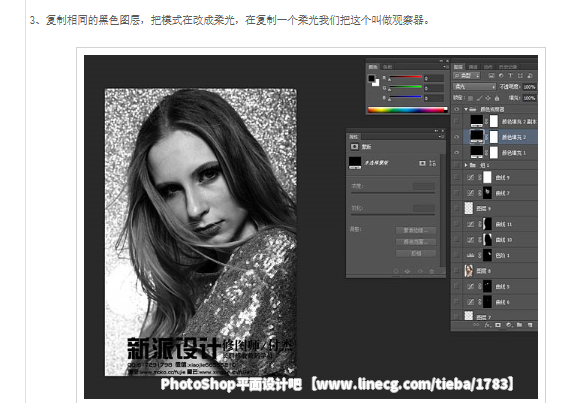
Task: Click the adjustment layer filter icon
Action: (x=501, y=75)
